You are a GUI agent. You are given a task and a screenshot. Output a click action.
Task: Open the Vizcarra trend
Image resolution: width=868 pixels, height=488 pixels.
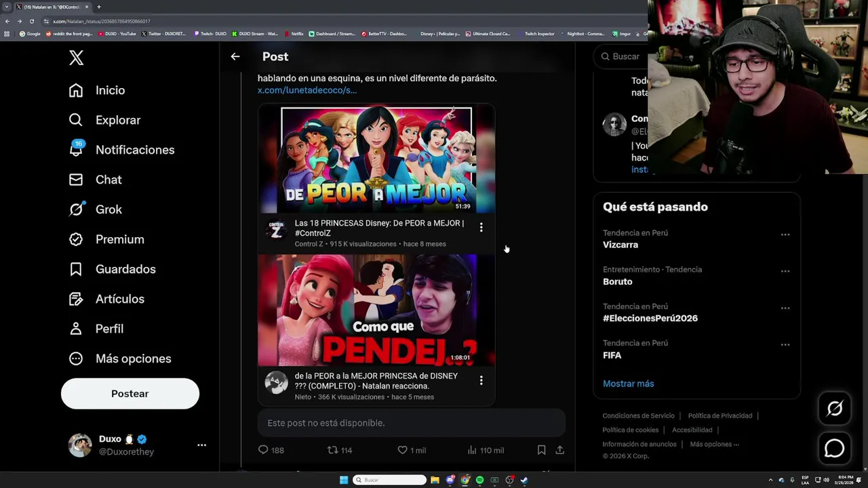pyautogui.click(x=620, y=245)
